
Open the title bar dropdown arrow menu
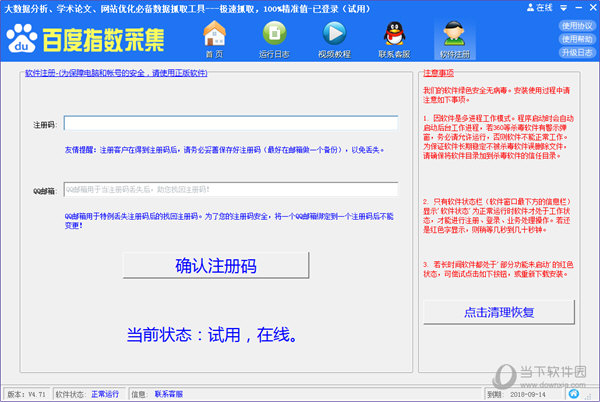pos(564,8)
